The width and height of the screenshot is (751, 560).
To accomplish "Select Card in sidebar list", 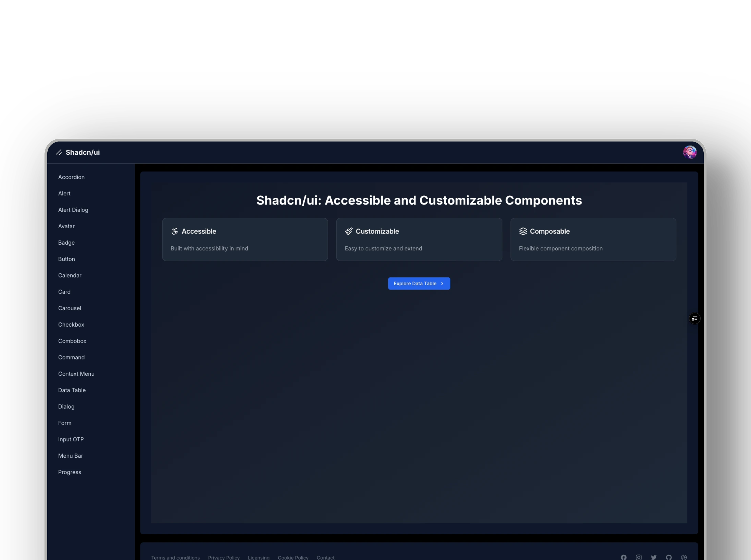I will (x=64, y=292).
